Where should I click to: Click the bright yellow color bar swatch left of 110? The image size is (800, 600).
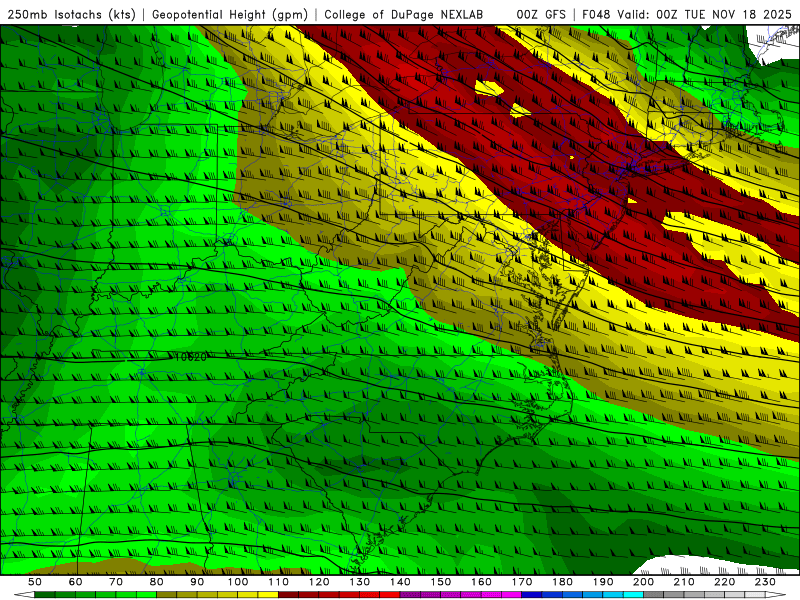pyautogui.click(x=268, y=595)
